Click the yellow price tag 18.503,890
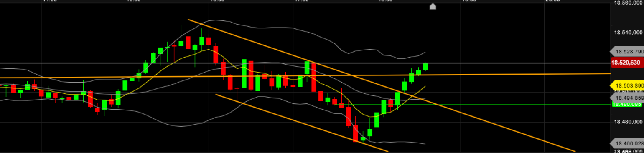 point(627,85)
